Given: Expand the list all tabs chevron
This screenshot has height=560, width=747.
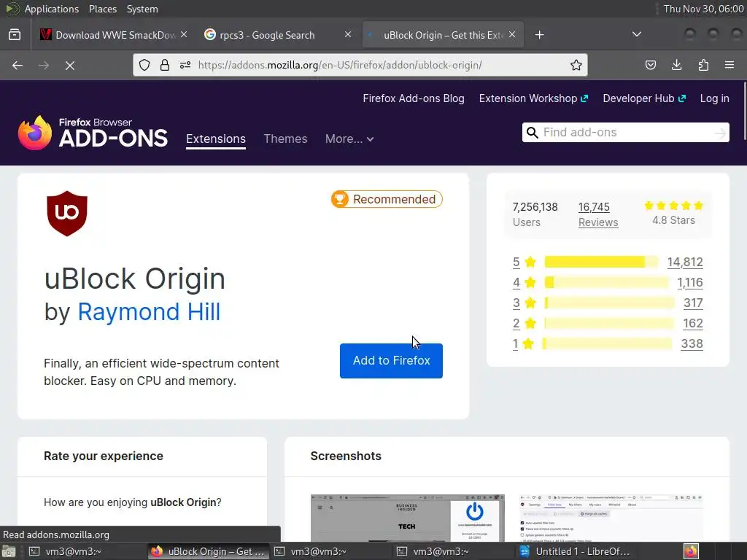Looking at the screenshot, I should [x=636, y=34].
